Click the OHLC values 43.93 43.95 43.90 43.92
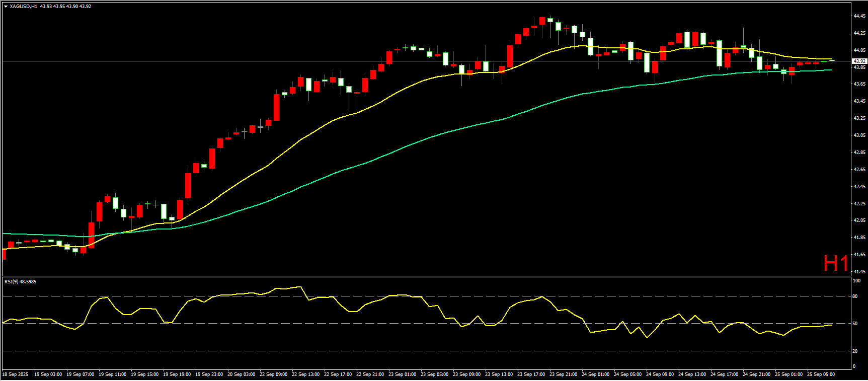Screen dimensions: 868x381 click(65, 7)
